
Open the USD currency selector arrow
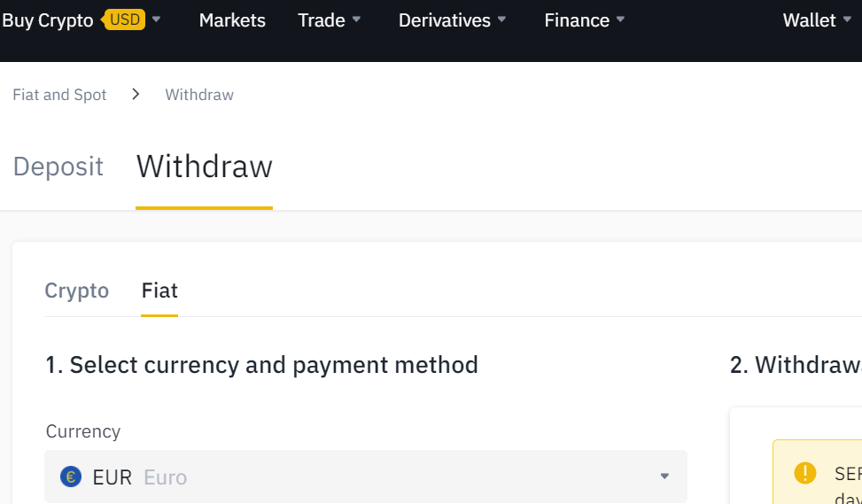[x=156, y=19]
